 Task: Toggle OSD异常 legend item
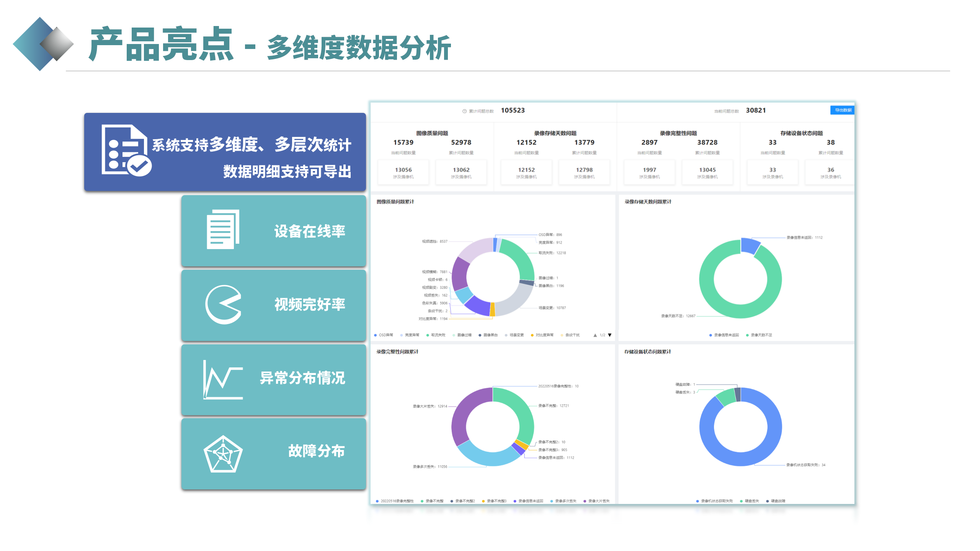tap(384, 335)
